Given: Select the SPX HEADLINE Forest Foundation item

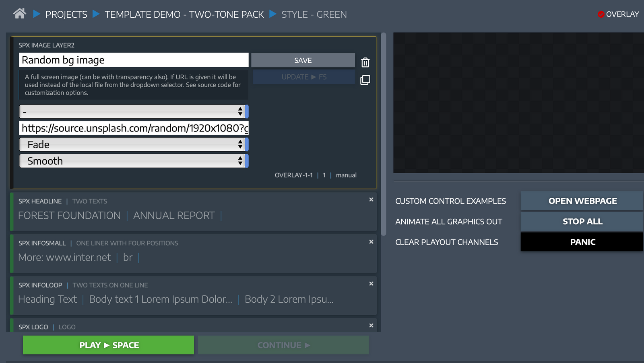Looking at the screenshot, I should click(x=193, y=211).
